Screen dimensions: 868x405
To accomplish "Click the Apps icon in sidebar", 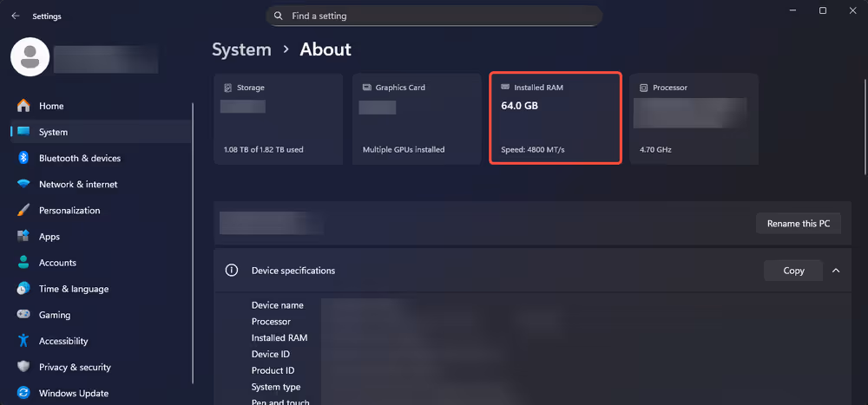I will tap(23, 237).
